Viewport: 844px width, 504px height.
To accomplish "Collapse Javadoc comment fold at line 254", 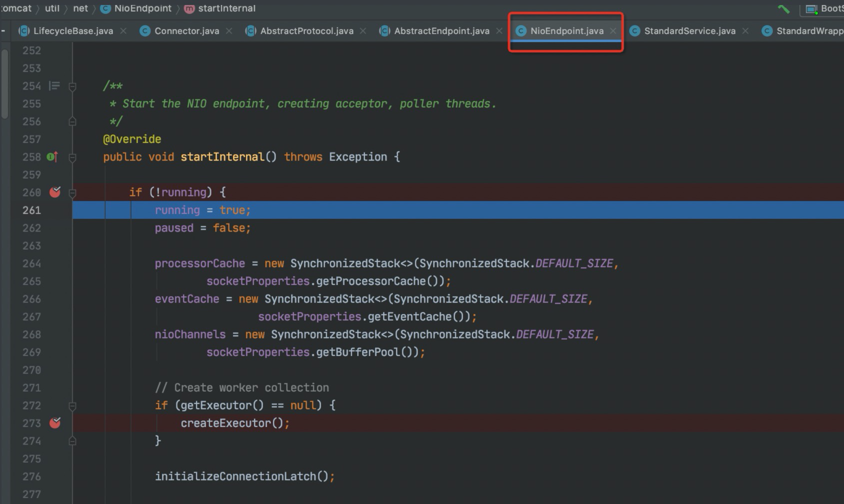I will click(72, 86).
